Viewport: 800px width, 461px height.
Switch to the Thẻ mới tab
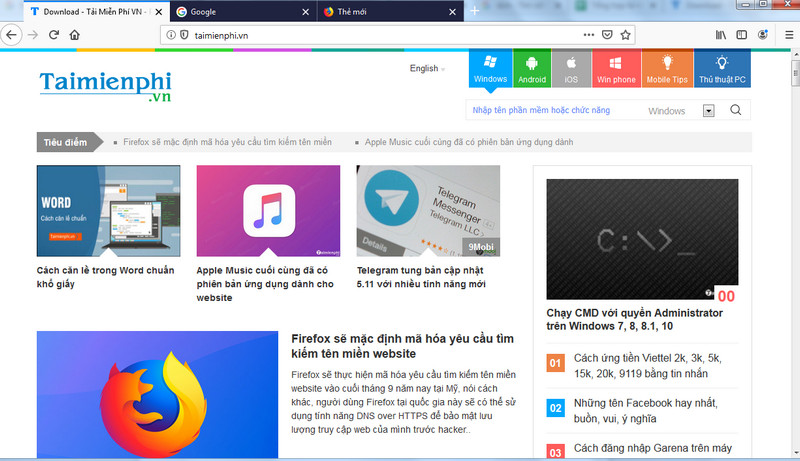pos(390,11)
